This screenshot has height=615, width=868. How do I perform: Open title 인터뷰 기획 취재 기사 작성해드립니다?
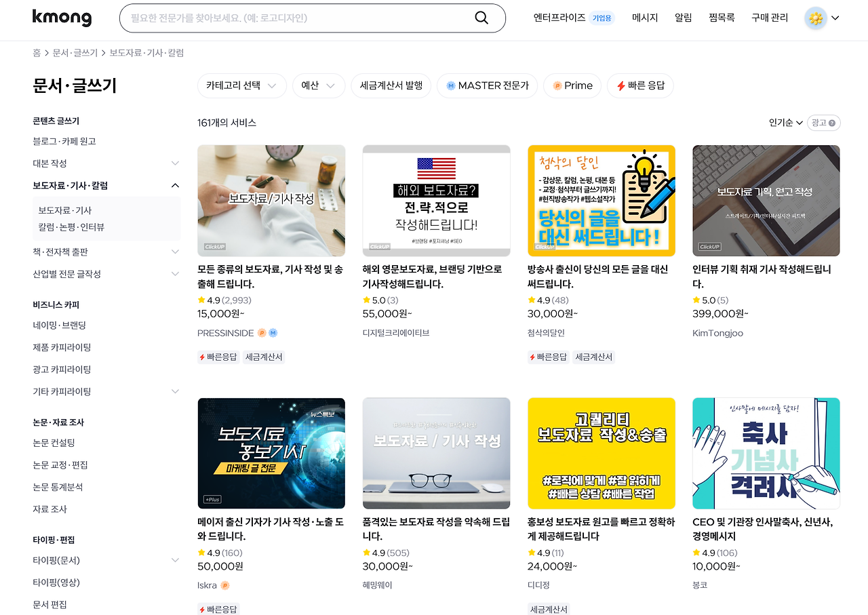(762, 277)
